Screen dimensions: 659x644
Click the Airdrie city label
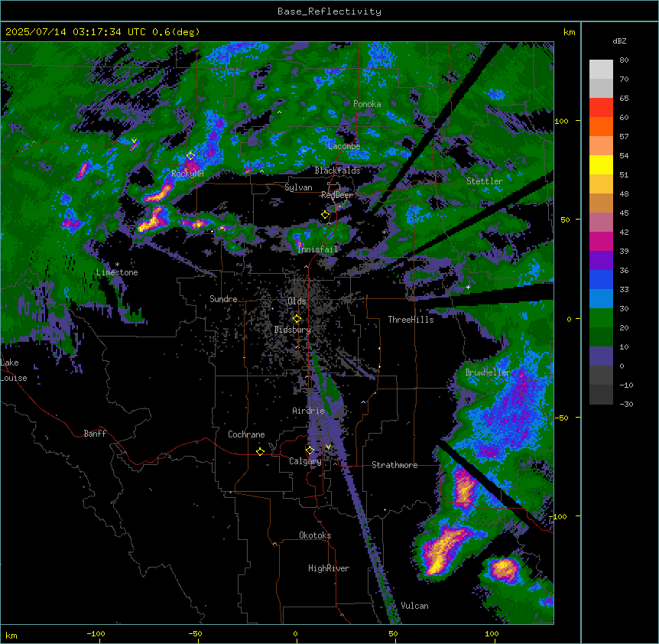(308, 411)
